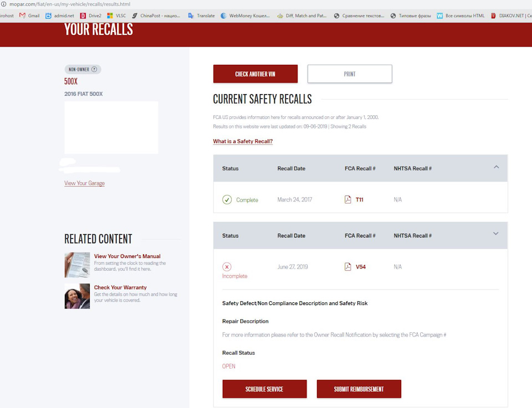Click the NON-OWNER badge
Image resolution: width=532 pixels, height=408 pixels.
point(83,69)
